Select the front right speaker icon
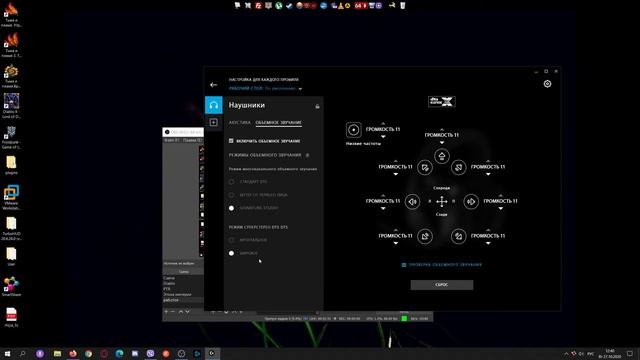The height and width of the screenshot is (360, 640). coord(459,167)
